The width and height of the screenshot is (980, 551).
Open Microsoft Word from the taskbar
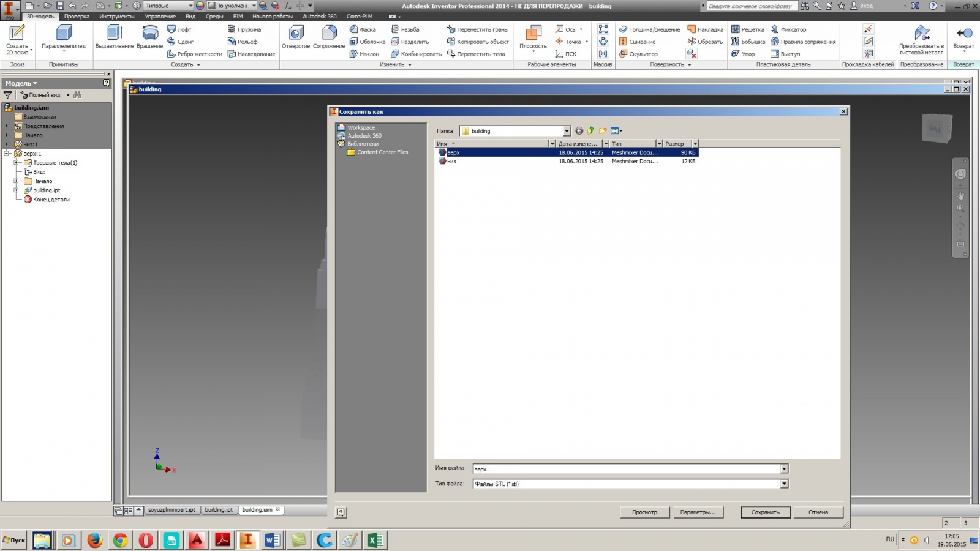coord(273,540)
